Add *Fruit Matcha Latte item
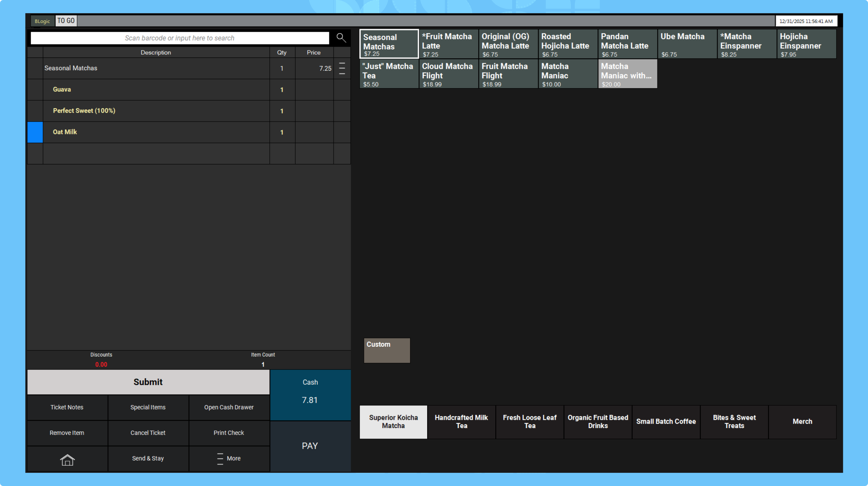The width and height of the screenshot is (868, 486). click(x=449, y=44)
